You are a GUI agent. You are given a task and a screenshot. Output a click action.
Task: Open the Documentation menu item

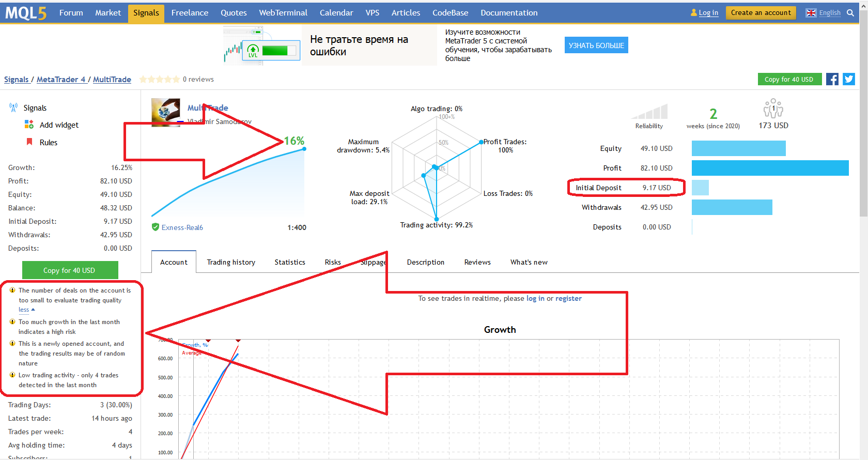point(509,13)
